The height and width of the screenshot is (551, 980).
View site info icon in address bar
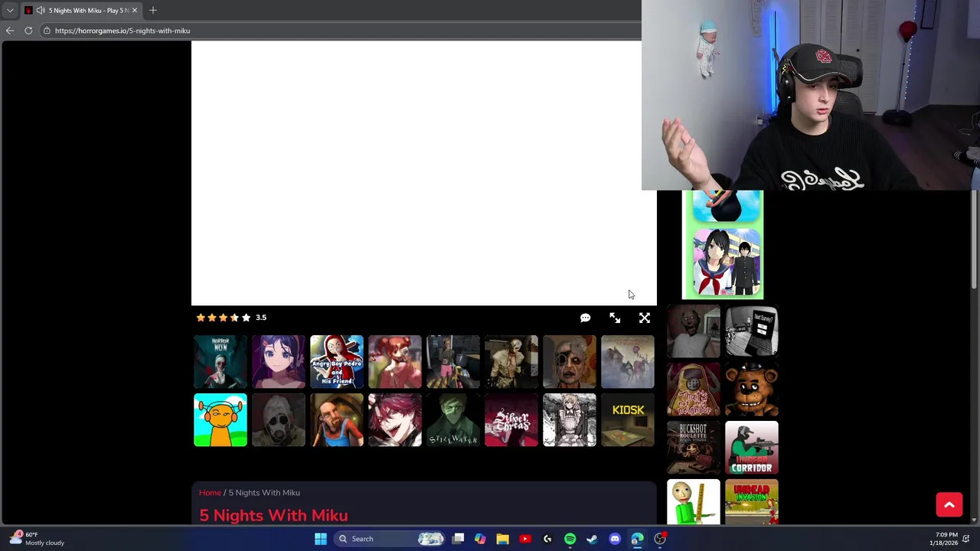[x=47, y=31]
